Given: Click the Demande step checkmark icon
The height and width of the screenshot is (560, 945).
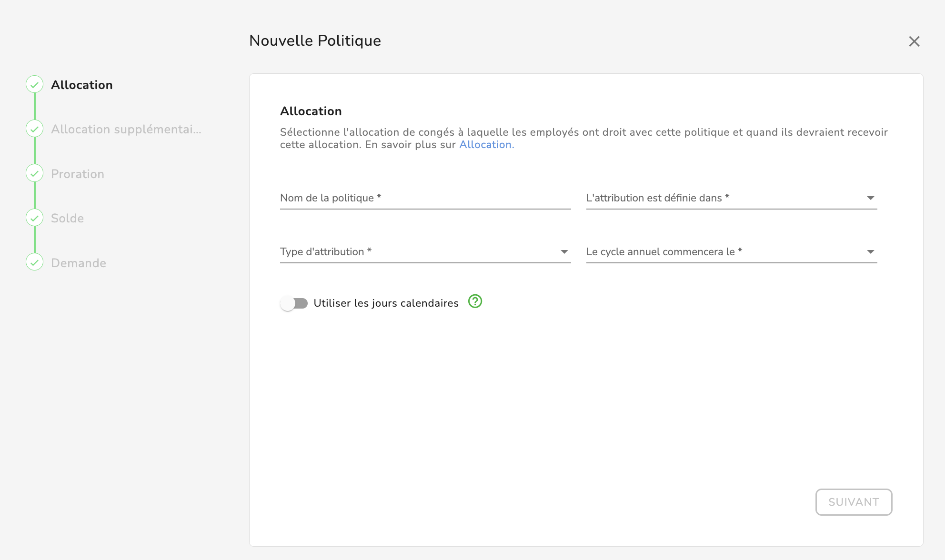Looking at the screenshot, I should click(34, 262).
